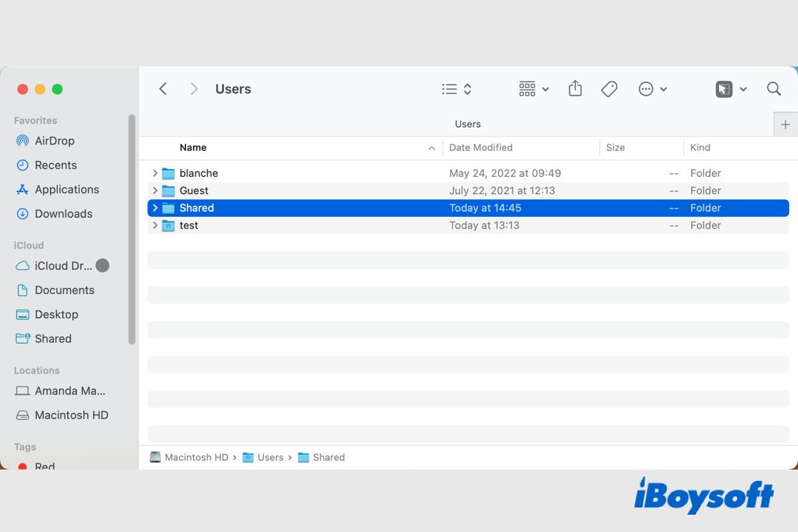Viewport: 798px width, 532px height.
Task: Open Downloads in the sidebar
Action: click(54, 213)
